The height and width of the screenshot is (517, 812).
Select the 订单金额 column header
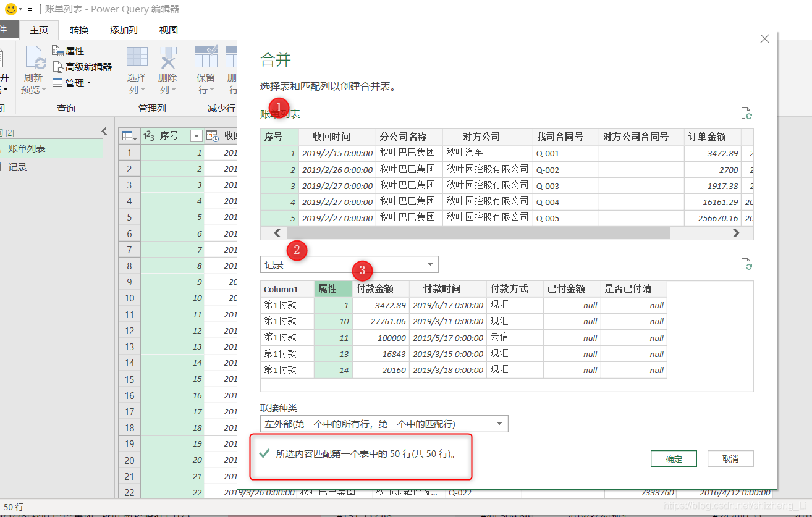[x=713, y=137]
